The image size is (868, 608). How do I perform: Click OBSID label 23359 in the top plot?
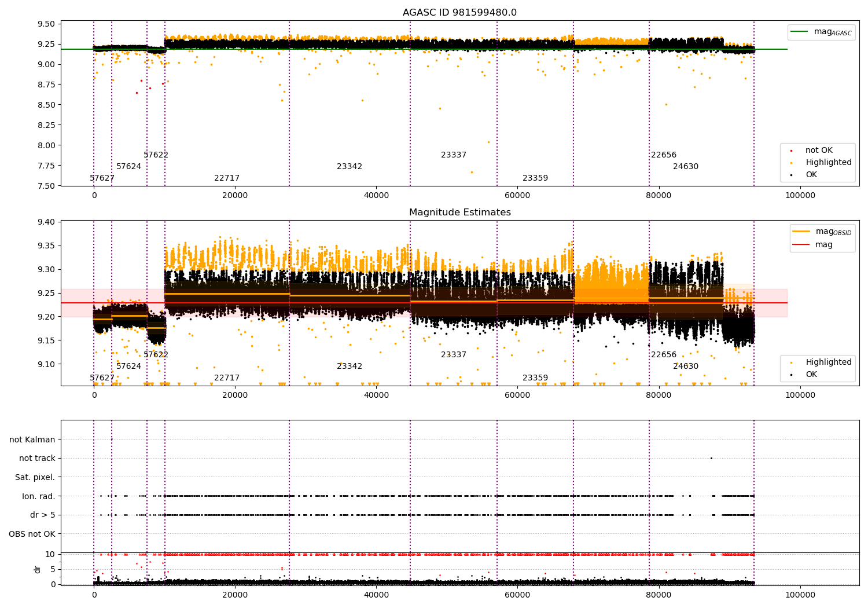(x=535, y=178)
